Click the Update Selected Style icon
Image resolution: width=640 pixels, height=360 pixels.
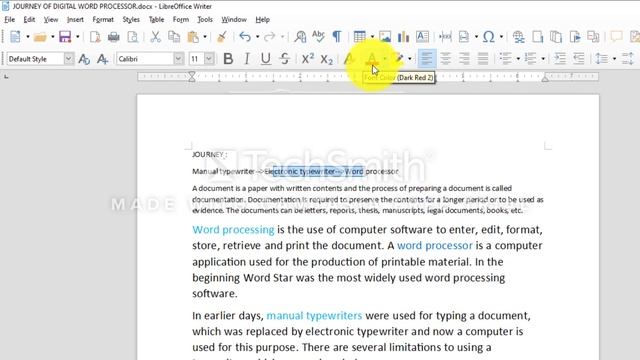[x=84, y=59]
